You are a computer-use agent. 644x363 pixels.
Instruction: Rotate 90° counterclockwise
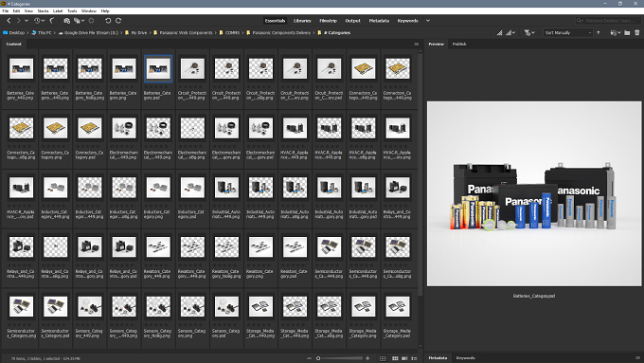pos(108,21)
